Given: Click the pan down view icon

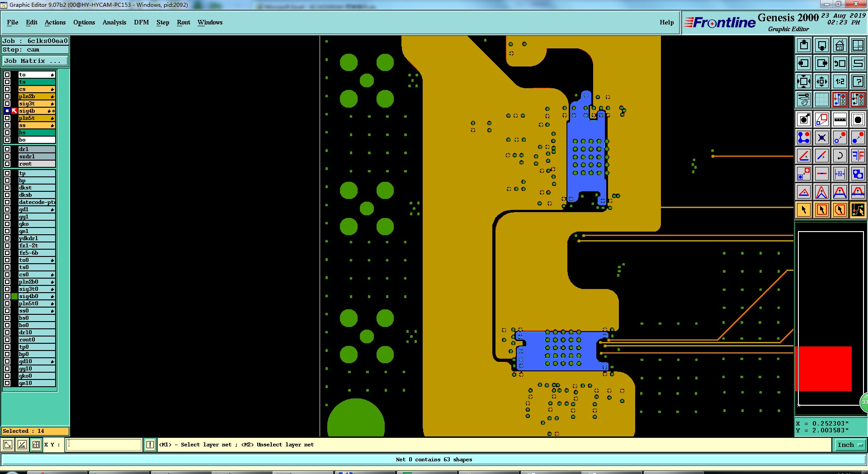Looking at the screenshot, I should (822, 45).
